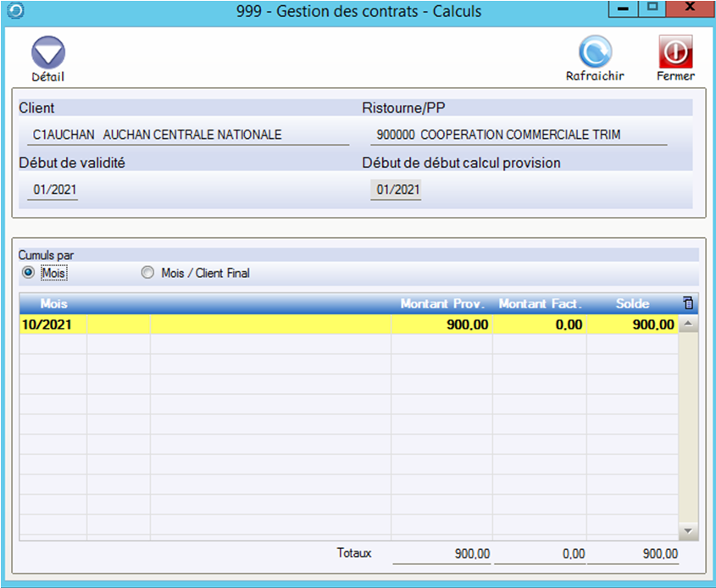Sort by the Mois column header
716x588 pixels.
(x=53, y=303)
